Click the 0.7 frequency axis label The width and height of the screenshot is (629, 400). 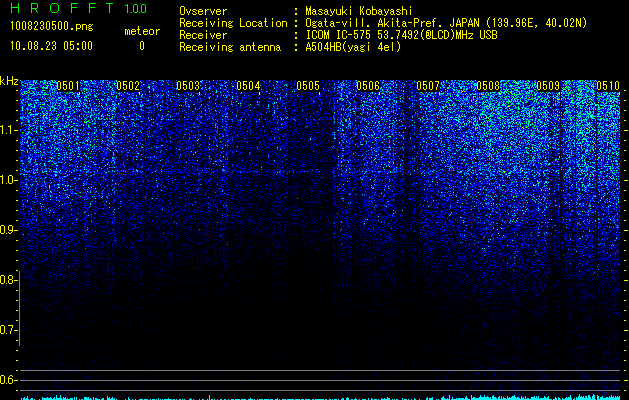[9, 330]
